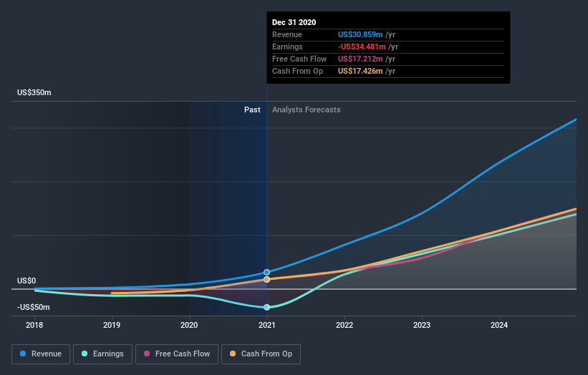Click the Past section label

252,109
